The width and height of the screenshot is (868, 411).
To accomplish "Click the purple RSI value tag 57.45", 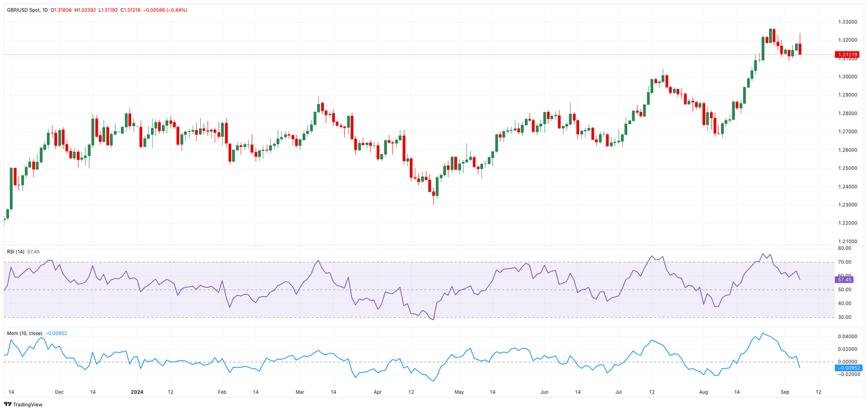I will (x=844, y=280).
